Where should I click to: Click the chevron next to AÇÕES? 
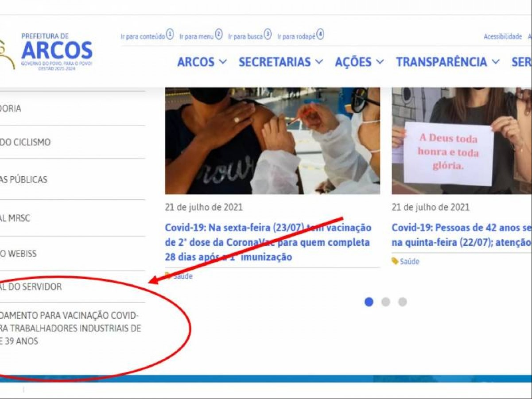pos(380,62)
